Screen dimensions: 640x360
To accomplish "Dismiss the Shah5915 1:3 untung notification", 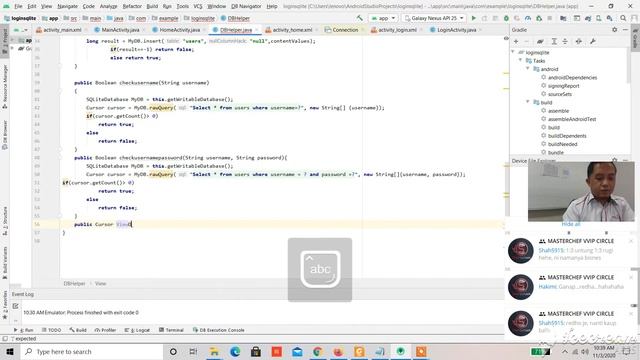I will tap(631, 241).
